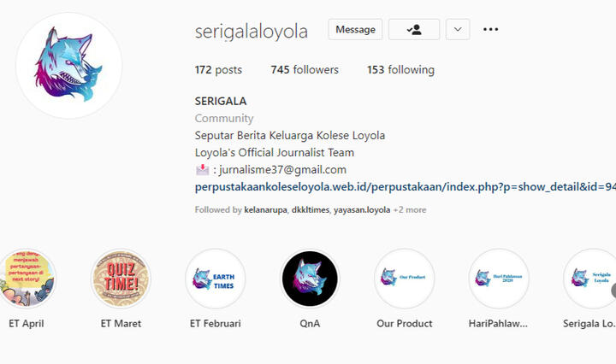The width and height of the screenshot is (616, 364).
Task: Open the ET Februari Earth Times highlight
Action: pos(216,279)
